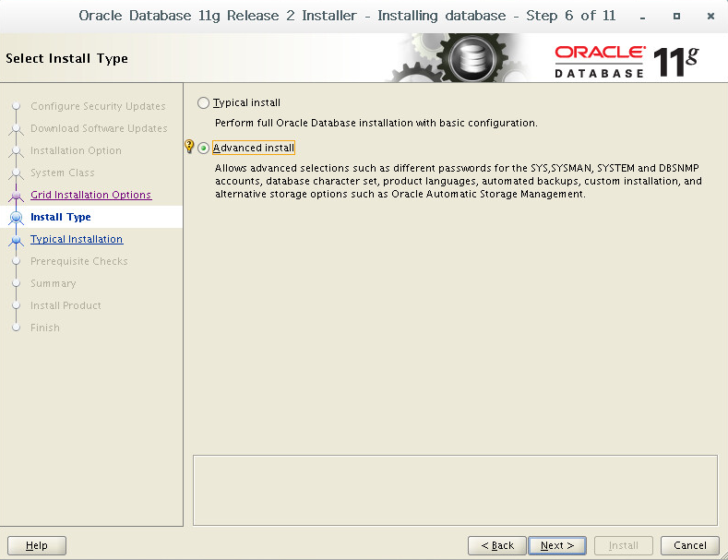Close the installer window

tap(710, 17)
